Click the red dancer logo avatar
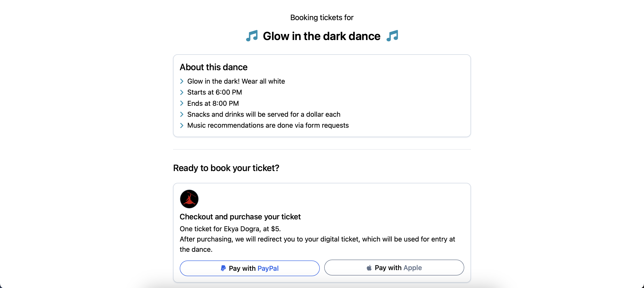The width and height of the screenshot is (644, 288). coord(189,199)
